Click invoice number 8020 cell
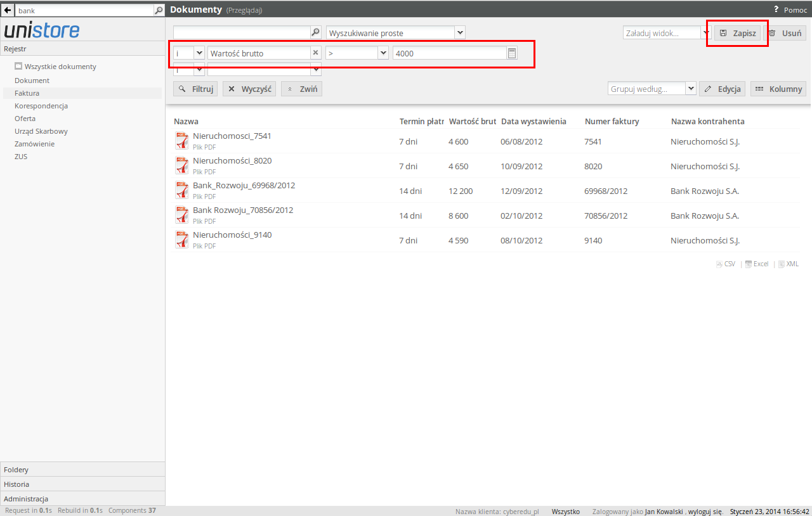 tap(593, 166)
